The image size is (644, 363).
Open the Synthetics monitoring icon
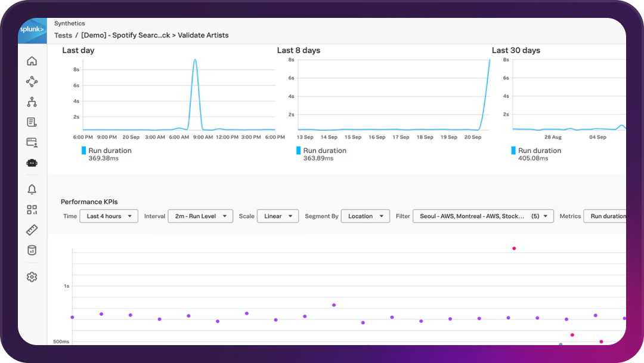32,162
